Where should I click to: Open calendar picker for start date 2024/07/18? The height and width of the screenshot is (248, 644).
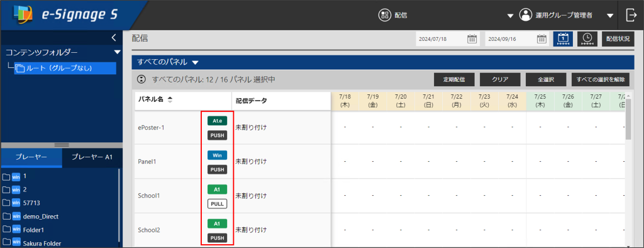tap(472, 39)
